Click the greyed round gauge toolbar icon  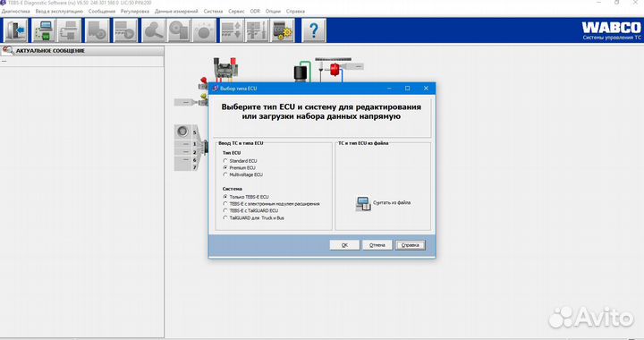[204, 30]
